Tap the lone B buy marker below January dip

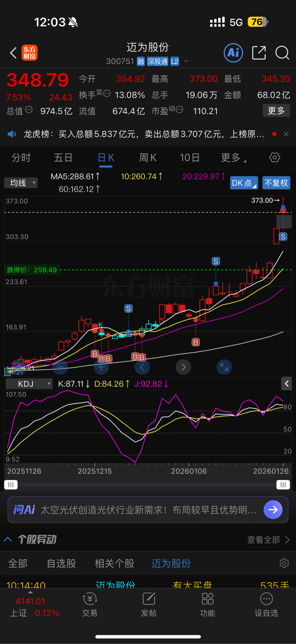(196, 342)
